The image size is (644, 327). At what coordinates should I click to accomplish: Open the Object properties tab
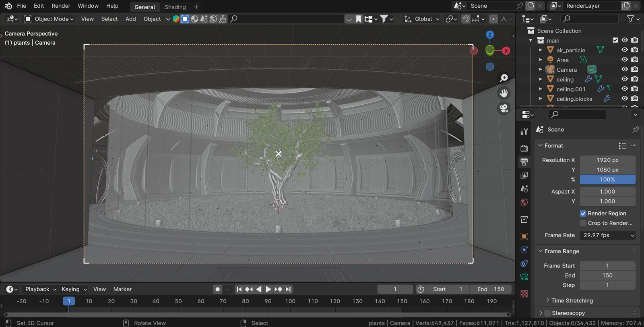click(524, 236)
